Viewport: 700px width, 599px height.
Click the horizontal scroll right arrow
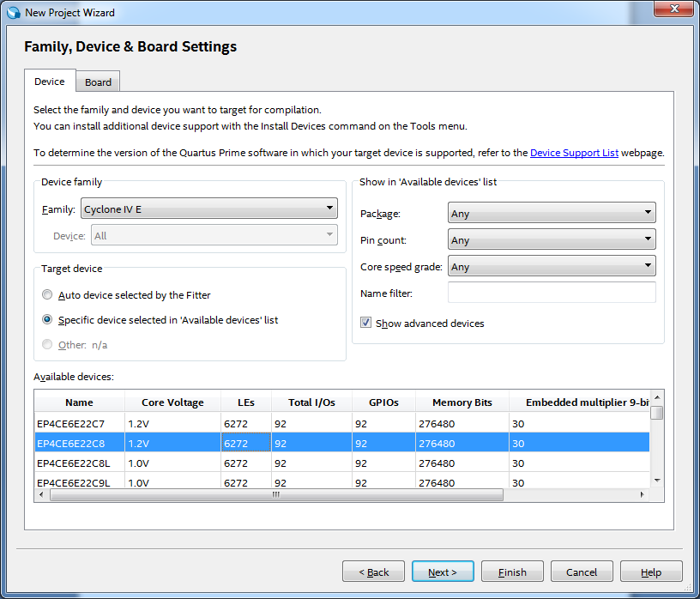pos(642,494)
